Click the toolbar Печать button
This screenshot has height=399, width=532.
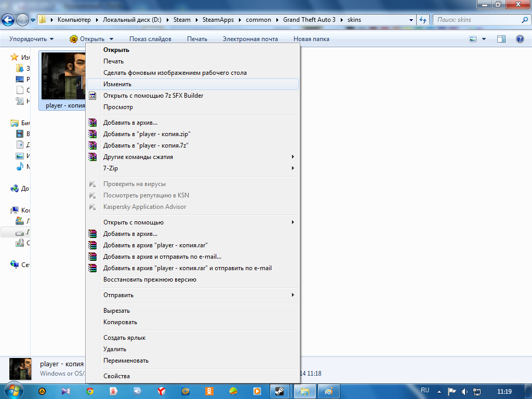click(x=197, y=39)
